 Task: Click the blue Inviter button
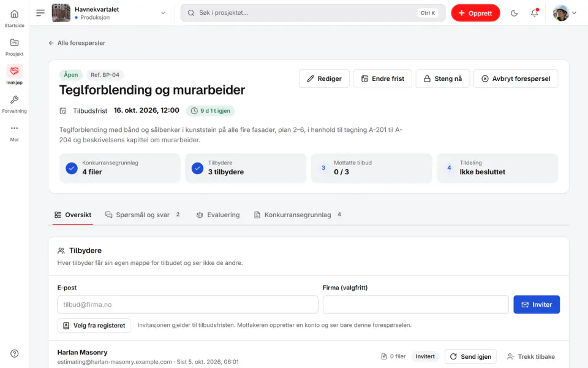click(x=537, y=305)
